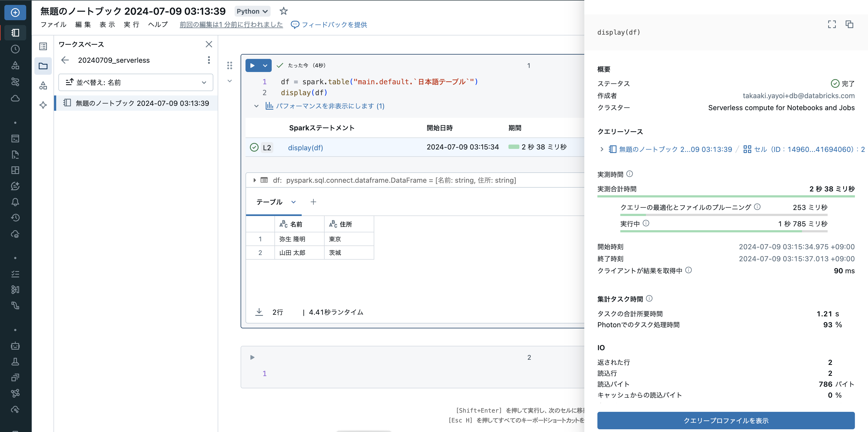Open the sort by name dropdown

click(x=136, y=83)
